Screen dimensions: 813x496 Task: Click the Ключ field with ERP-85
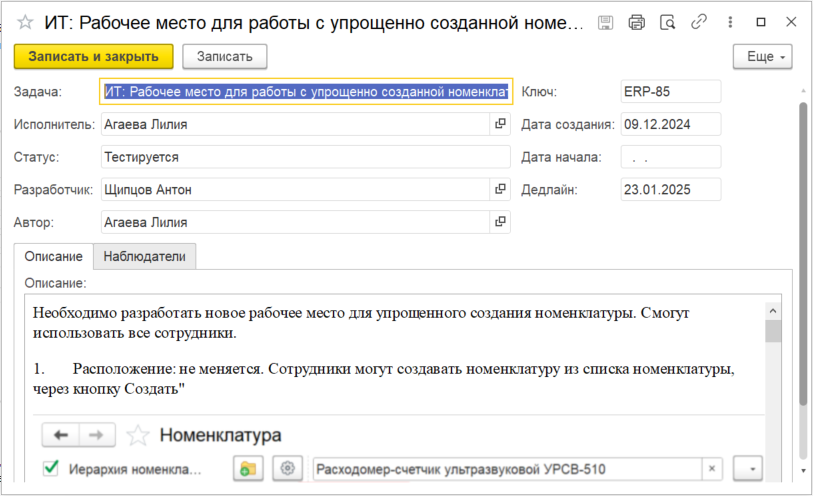(x=670, y=91)
